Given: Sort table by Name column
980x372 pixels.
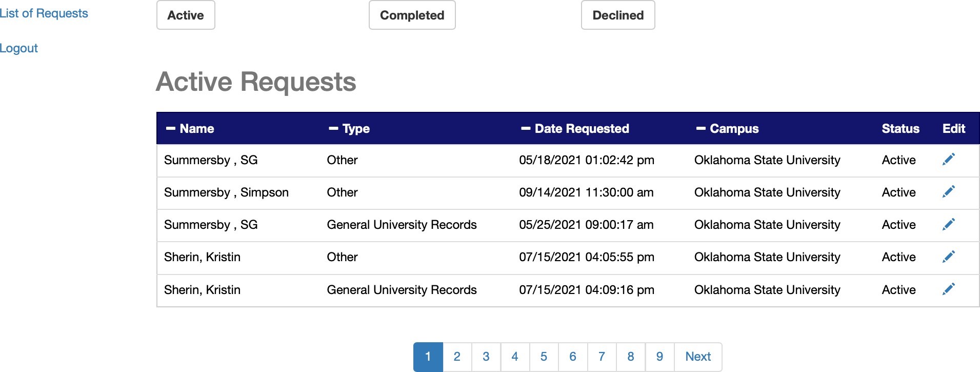Looking at the screenshot, I should 190,129.
